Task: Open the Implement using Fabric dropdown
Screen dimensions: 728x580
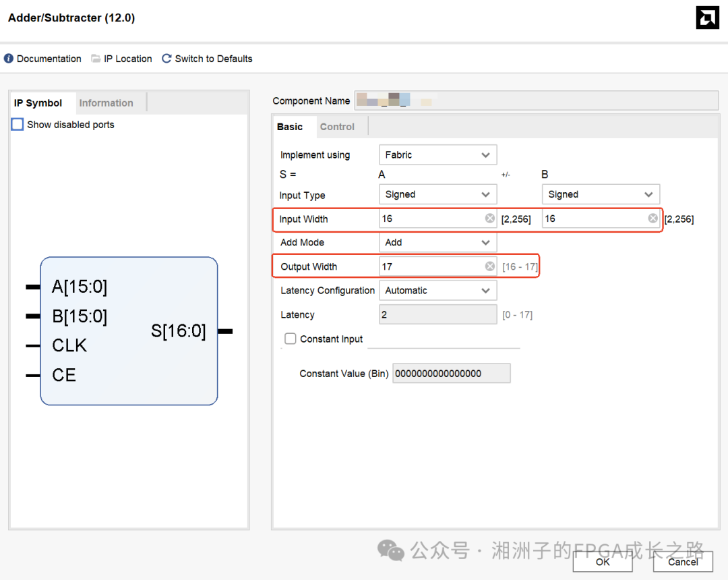Action: [x=438, y=154]
